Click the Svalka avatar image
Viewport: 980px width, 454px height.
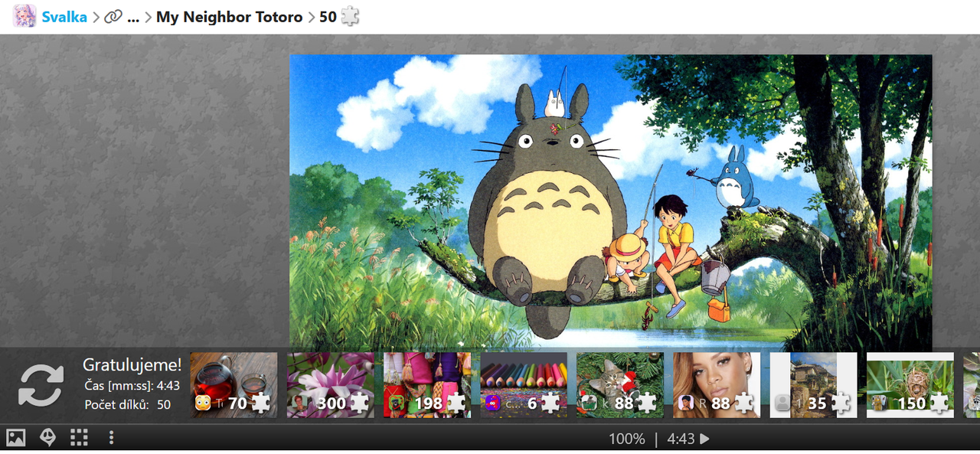click(24, 16)
